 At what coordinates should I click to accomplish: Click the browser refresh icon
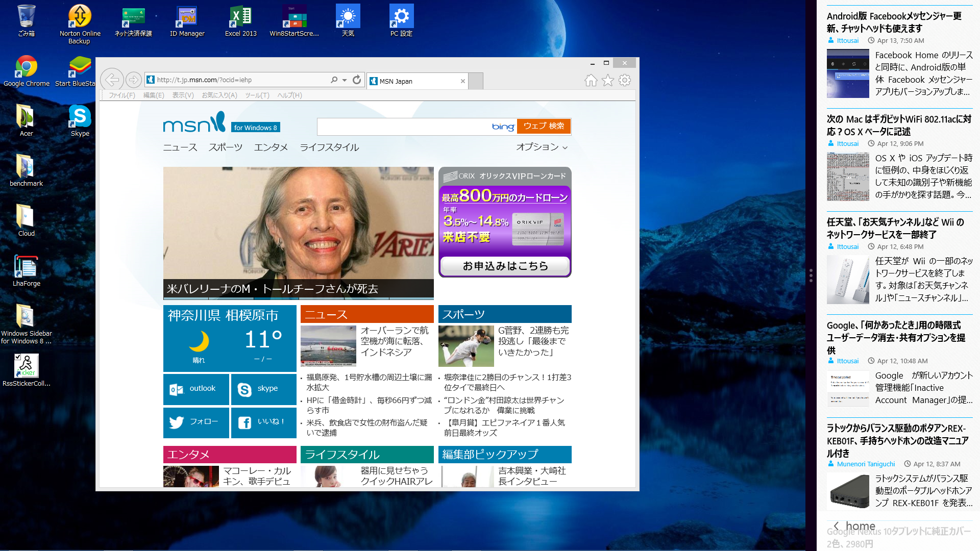(357, 80)
